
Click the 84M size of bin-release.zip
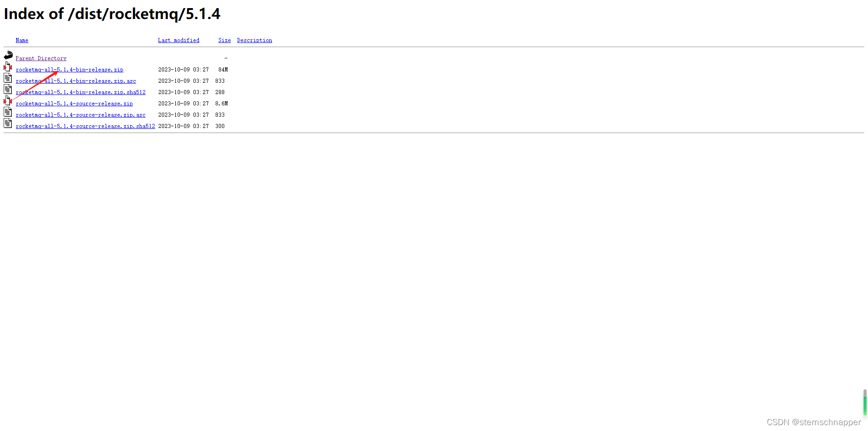pos(223,70)
